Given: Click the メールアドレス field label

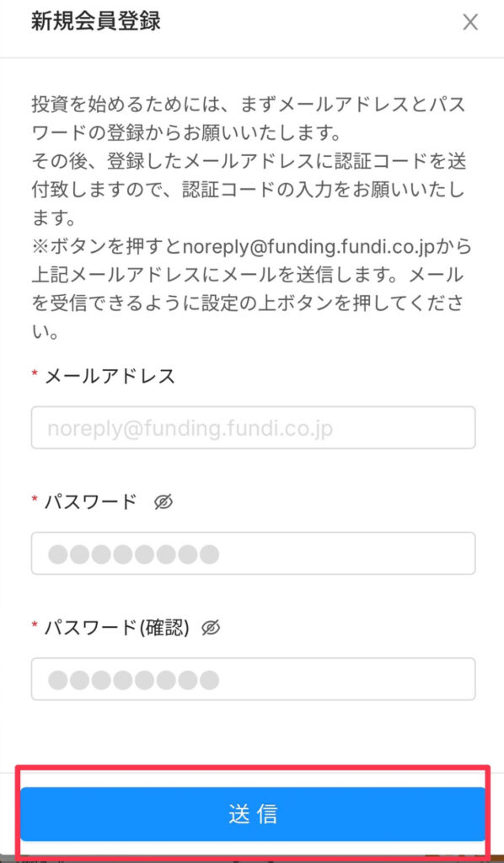Looking at the screenshot, I should coord(110,377).
